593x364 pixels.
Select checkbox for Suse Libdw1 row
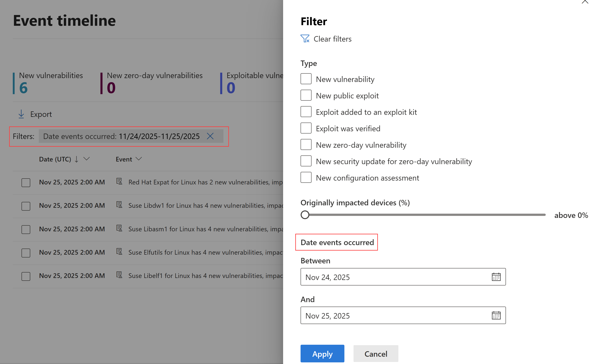(x=26, y=206)
